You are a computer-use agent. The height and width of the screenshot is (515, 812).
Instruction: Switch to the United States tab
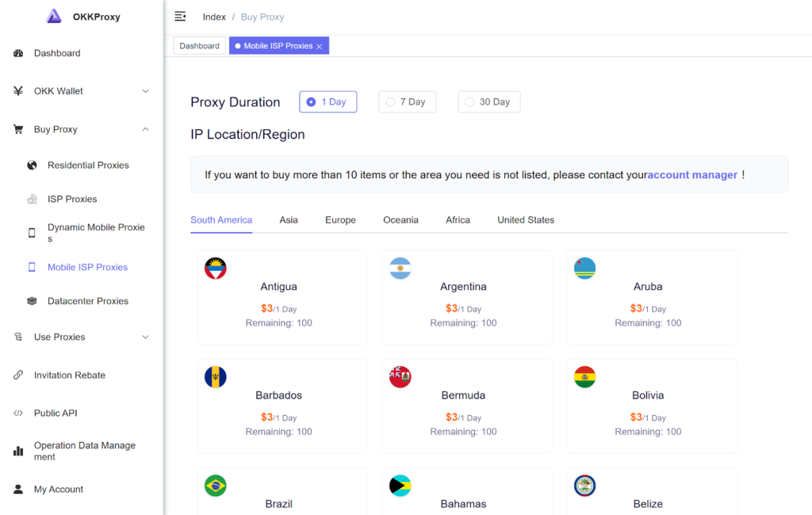pos(526,220)
